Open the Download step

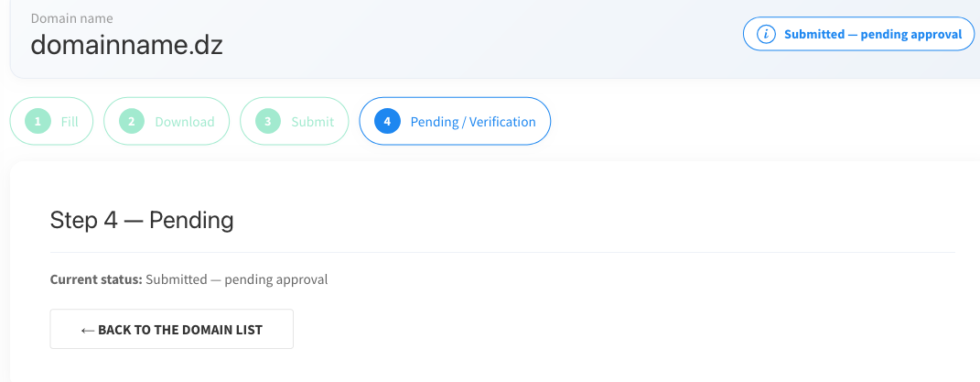[184, 121]
